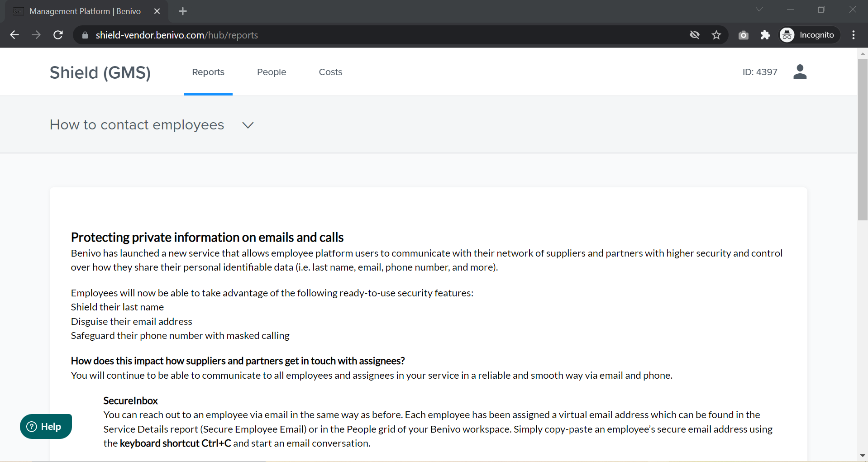868x462 pixels.
Task: Switch to the People tab
Action: tap(272, 72)
